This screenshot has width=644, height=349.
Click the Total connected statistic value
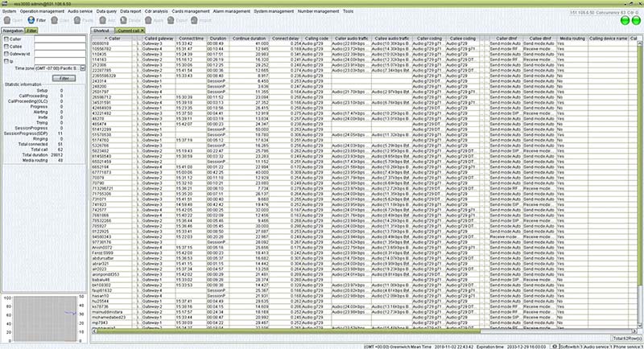[x=60, y=145]
